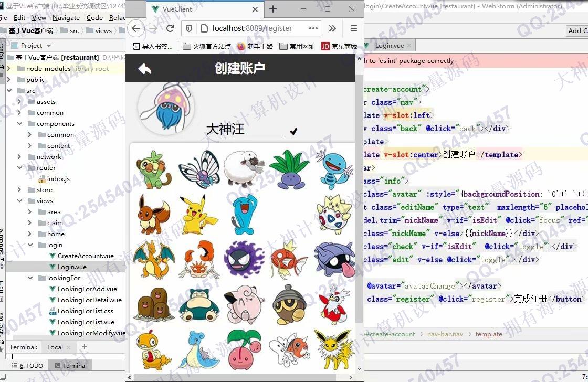Click the current profile avatar circle
This screenshot has height=382, width=588.
point(166,108)
